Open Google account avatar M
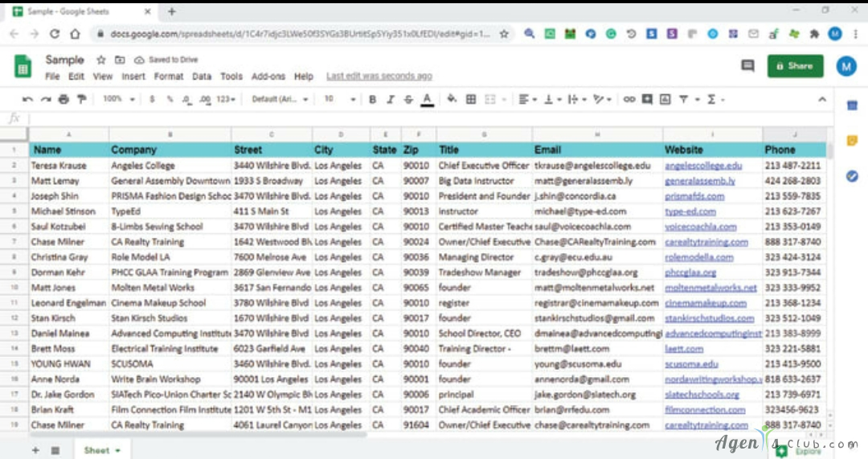 (x=845, y=67)
